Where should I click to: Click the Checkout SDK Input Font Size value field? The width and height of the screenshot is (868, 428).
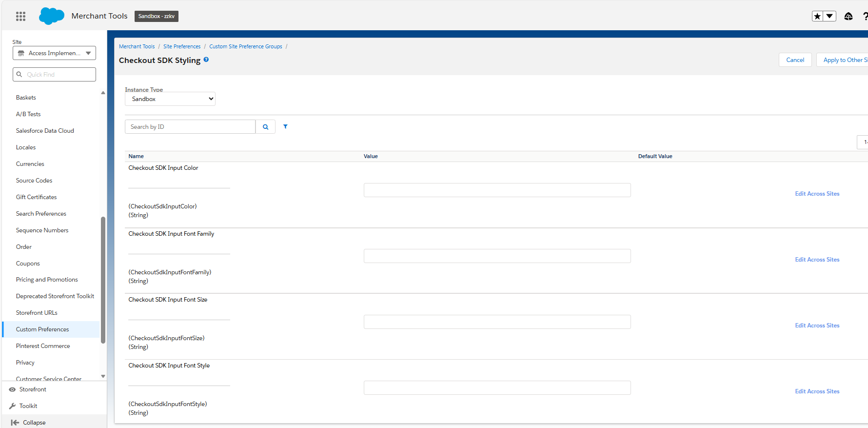point(497,322)
